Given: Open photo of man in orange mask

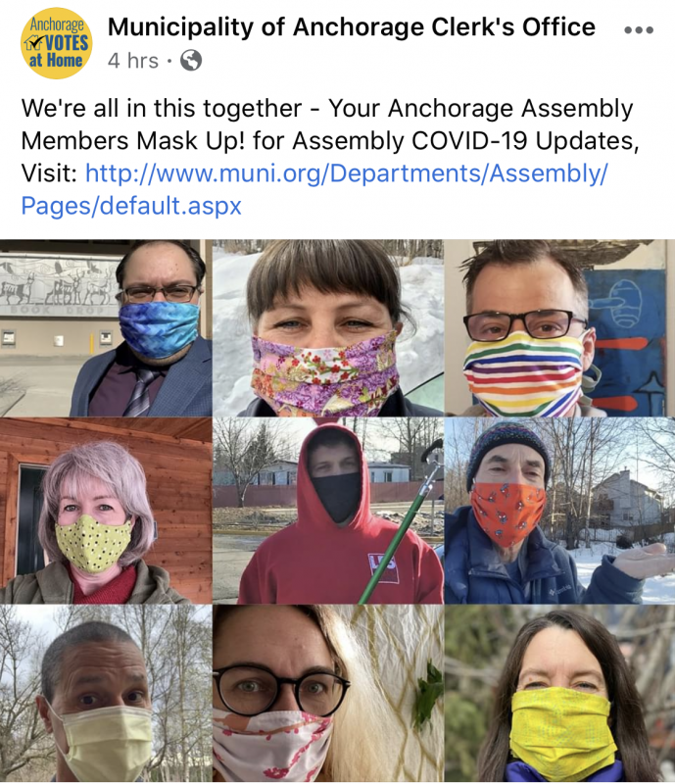Looking at the screenshot, I should pyautogui.click(x=560, y=511).
